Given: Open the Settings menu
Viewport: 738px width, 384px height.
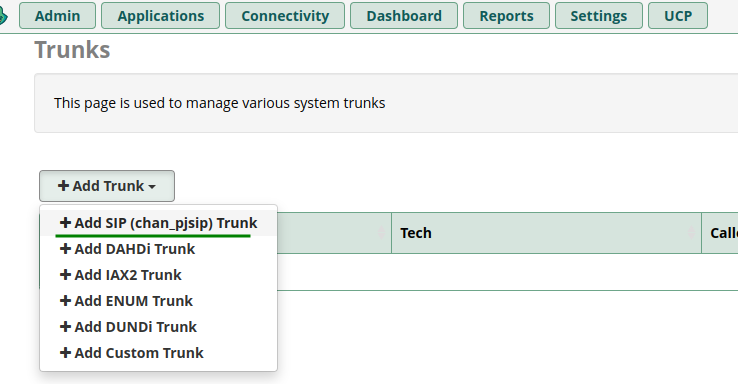Looking at the screenshot, I should 599,16.
